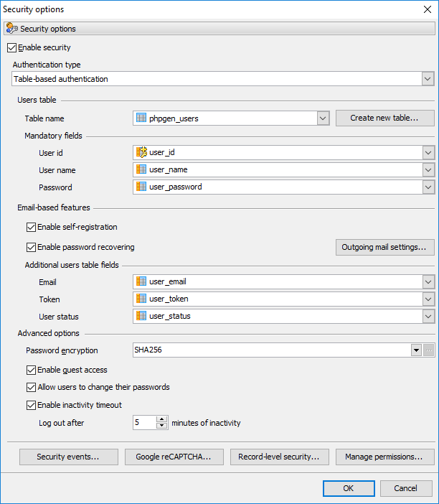Click the user_email field icon
The image size is (439, 504).
(141, 281)
